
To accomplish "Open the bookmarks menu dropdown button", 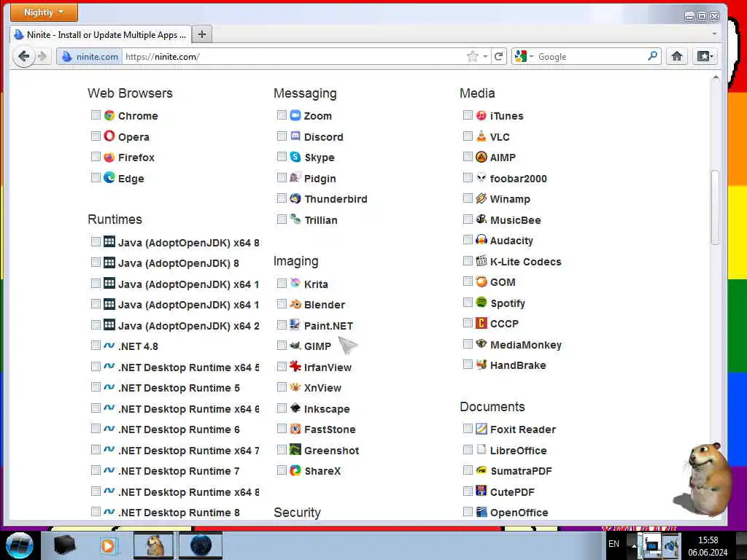I will coord(705,56).
